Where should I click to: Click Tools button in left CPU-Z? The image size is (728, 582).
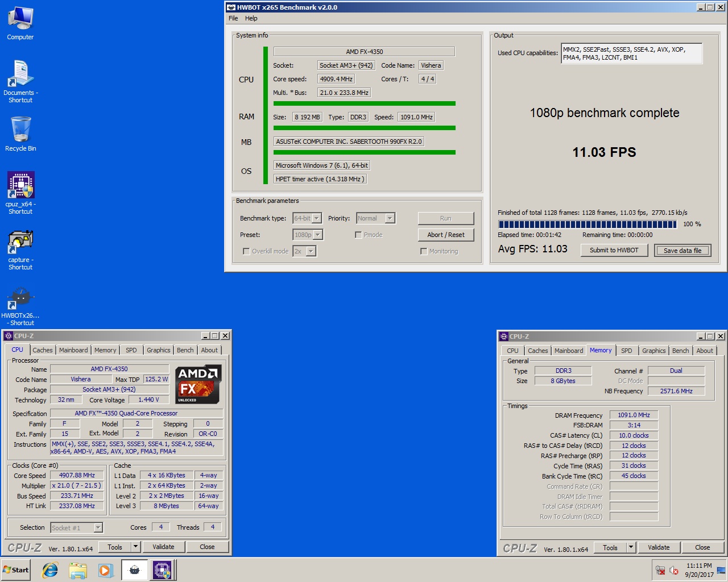[x=115, y=547]
